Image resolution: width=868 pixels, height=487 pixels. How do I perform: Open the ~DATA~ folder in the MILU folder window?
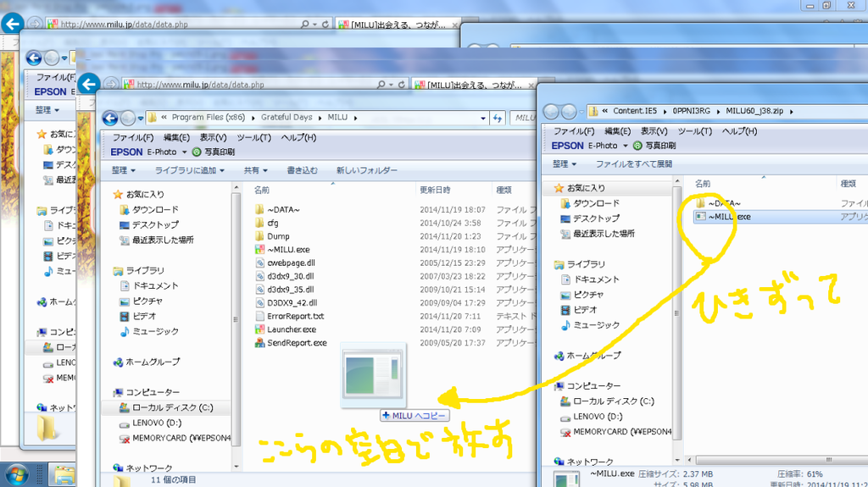point(283,210)
